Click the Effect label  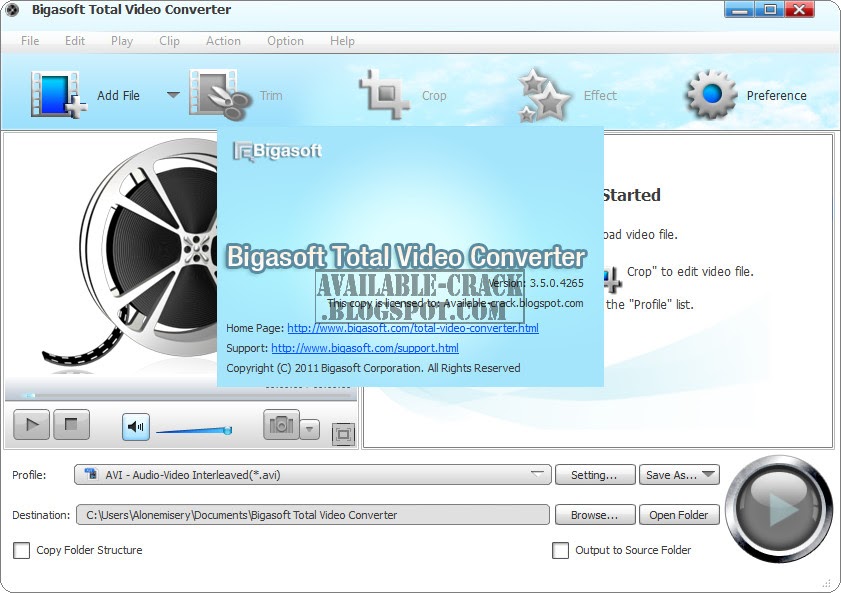coord(600,95)
